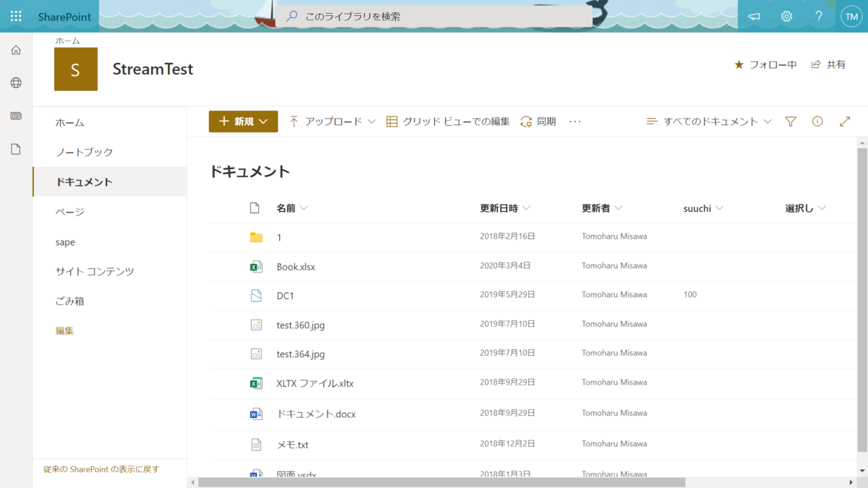Viewport: 868px width, 488px height.
Task: Open the 更新日時 column header dropdown
Action: coord(506,208)
